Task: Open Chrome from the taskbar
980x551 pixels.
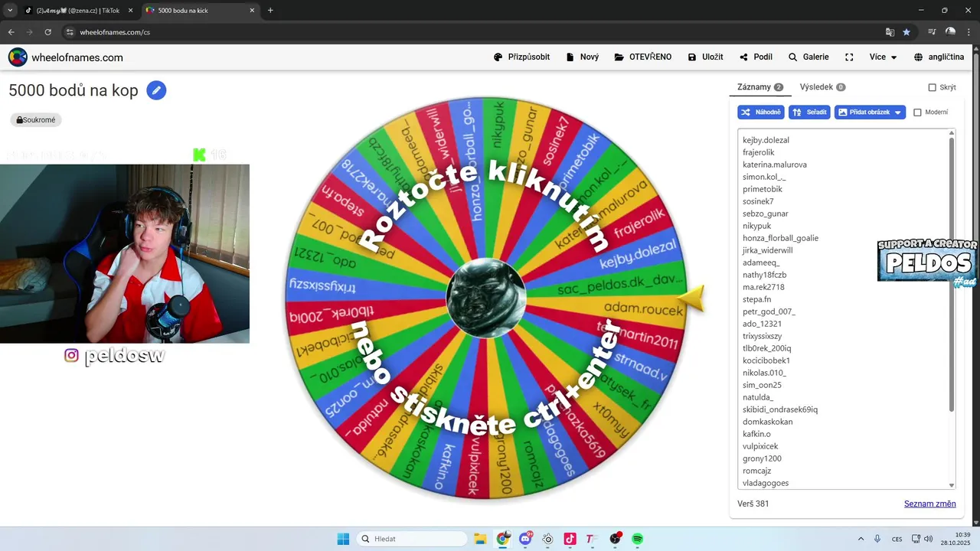Action: (x=503, y=539)
